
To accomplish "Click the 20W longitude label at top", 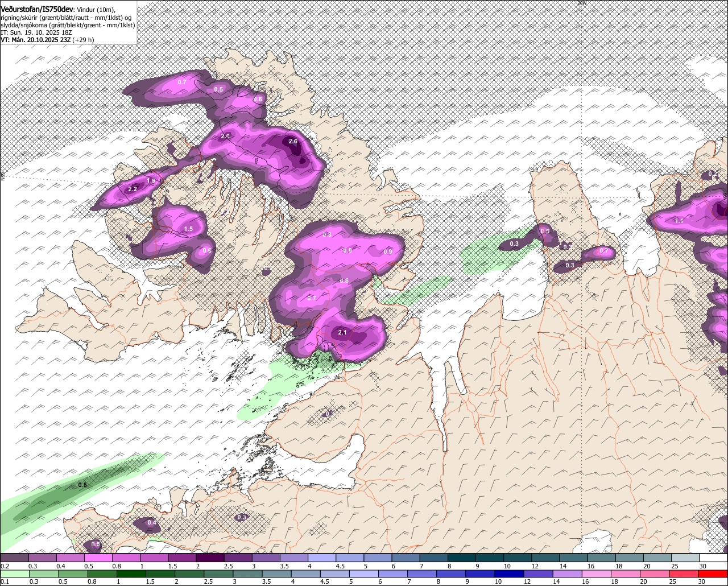I will click(582, 3).
